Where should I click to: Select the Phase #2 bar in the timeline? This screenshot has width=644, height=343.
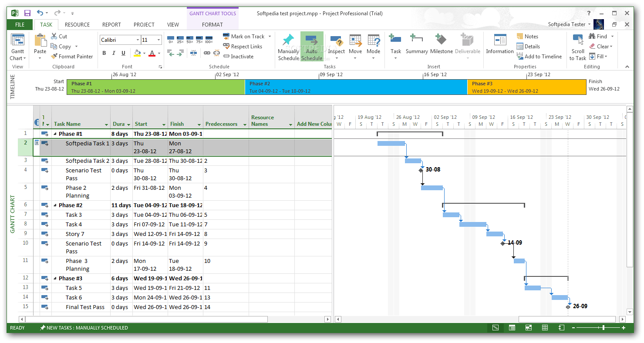tap(356, 87)
